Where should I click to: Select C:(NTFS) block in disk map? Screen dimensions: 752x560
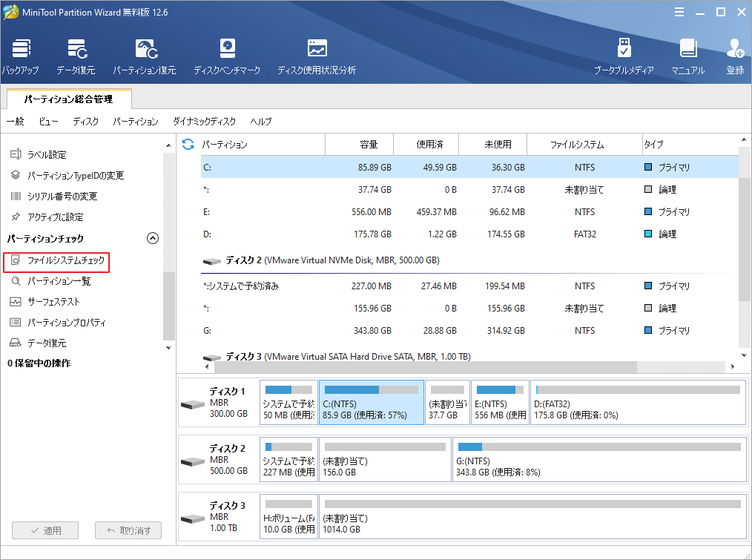point(372,403)
